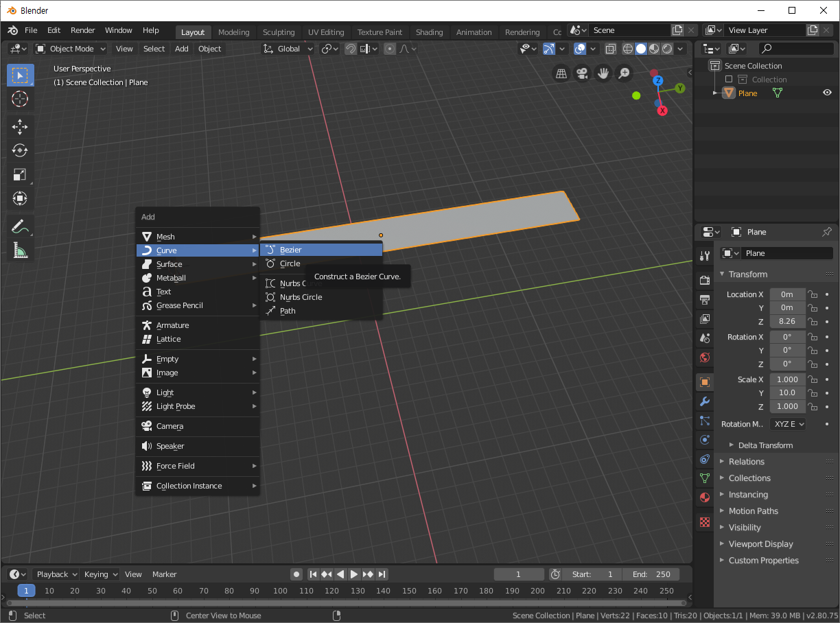This screenshot has width=840, height=623.
Task: Click Add in viewport header
Action: click(181, 49)
